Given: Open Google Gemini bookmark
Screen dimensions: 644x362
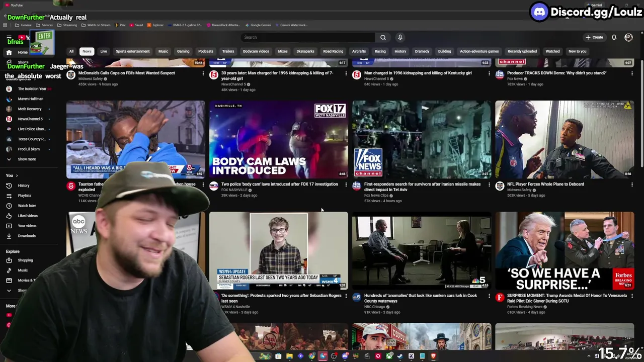Looking at the screenshot, I should point(258,25).
